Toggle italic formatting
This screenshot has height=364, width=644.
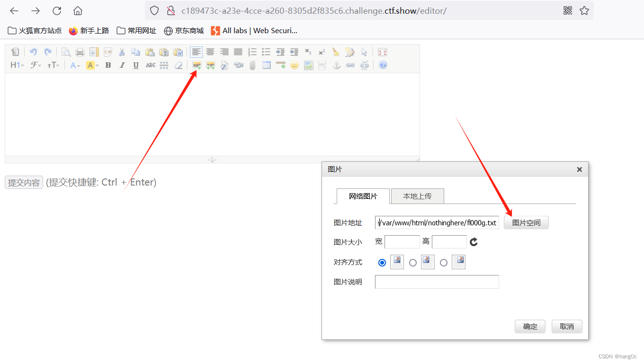pos(122,65)
